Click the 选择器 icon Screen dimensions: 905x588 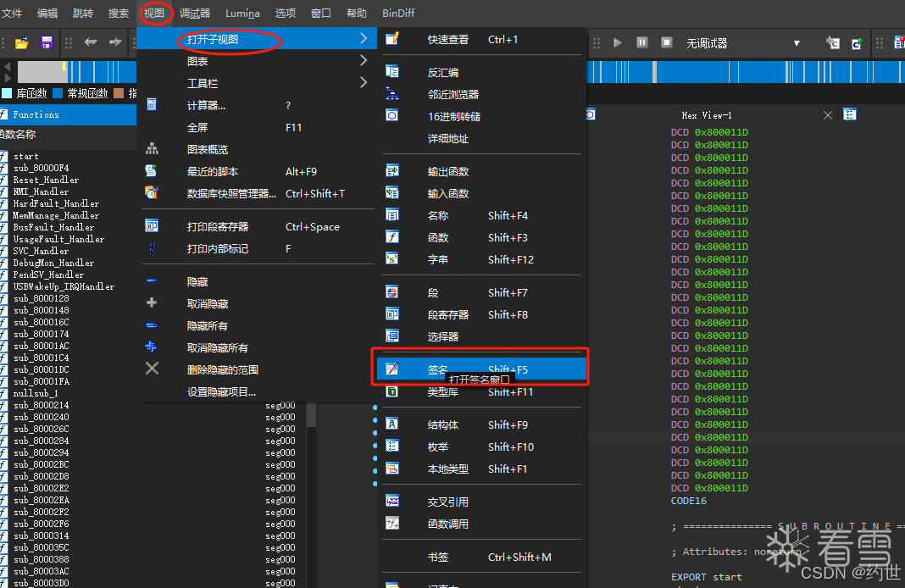[x=392, y=336]
